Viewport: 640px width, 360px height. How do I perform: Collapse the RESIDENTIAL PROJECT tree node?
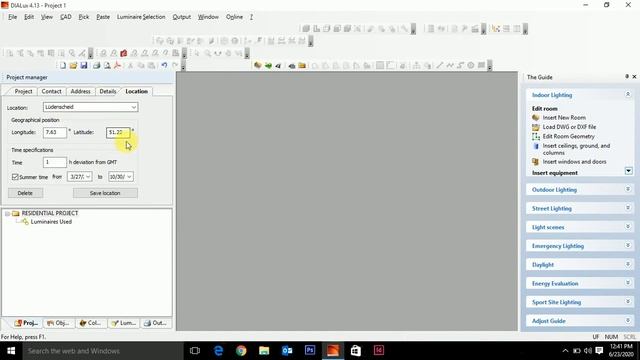tap(7, 213)
